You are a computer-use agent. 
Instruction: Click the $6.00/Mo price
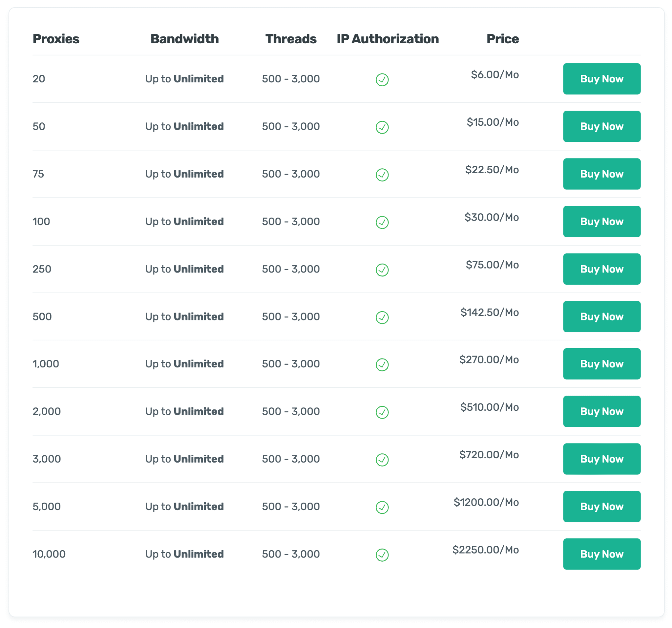click(495, 75)
